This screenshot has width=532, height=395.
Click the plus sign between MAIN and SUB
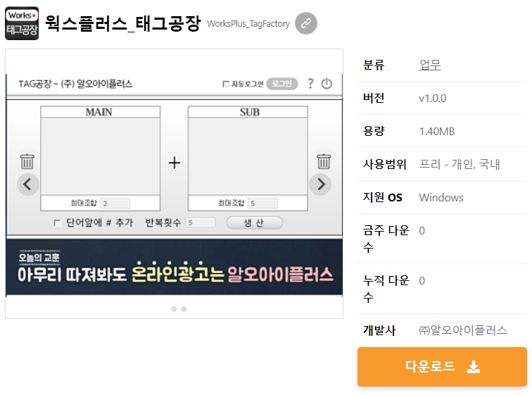175,163
